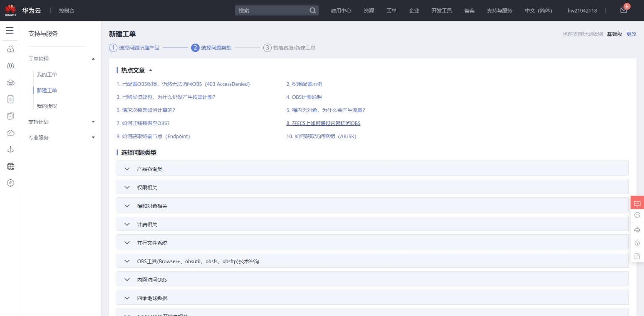Open 工单 top menu
The width and height of the screenshot is (644, 316).
[392, 10]
